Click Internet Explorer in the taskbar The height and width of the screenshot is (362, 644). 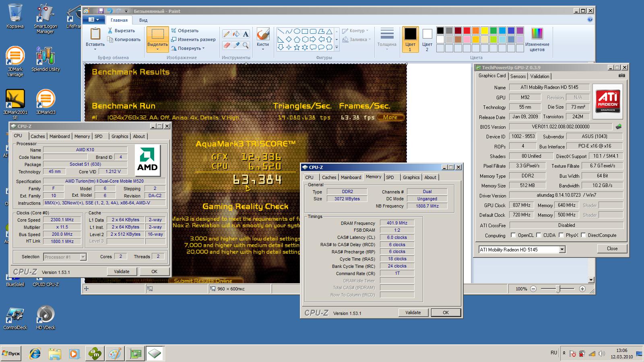point(35,354)
